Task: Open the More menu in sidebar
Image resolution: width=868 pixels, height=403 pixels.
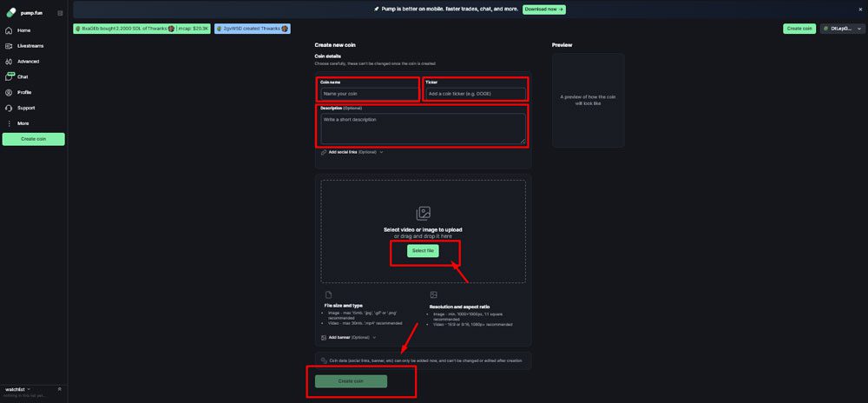Action: (23, 123)
